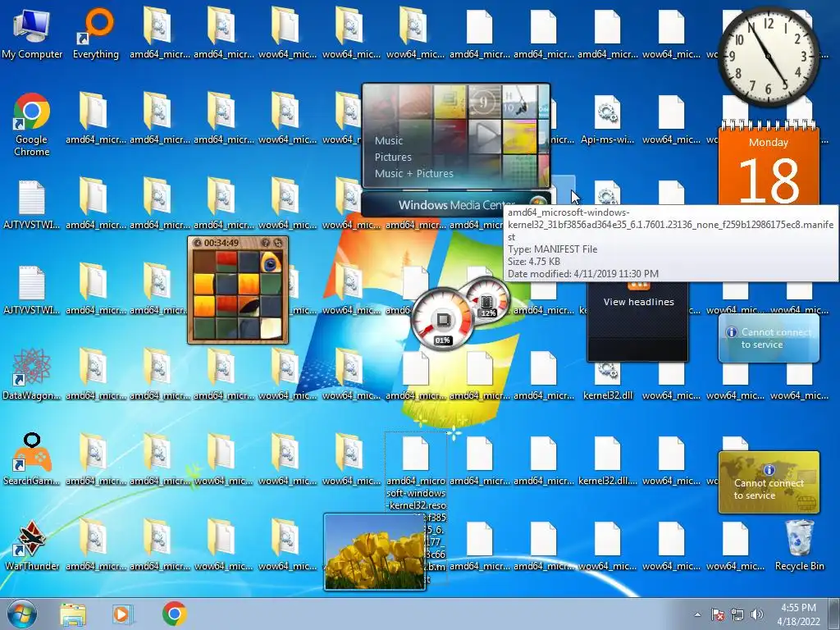
Task: Open Pictures in the Media Center gadget
Action: (x=393, y=157)
